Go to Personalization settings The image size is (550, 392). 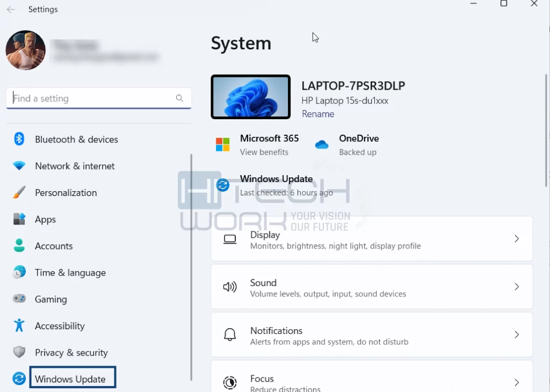click(66, 192)
